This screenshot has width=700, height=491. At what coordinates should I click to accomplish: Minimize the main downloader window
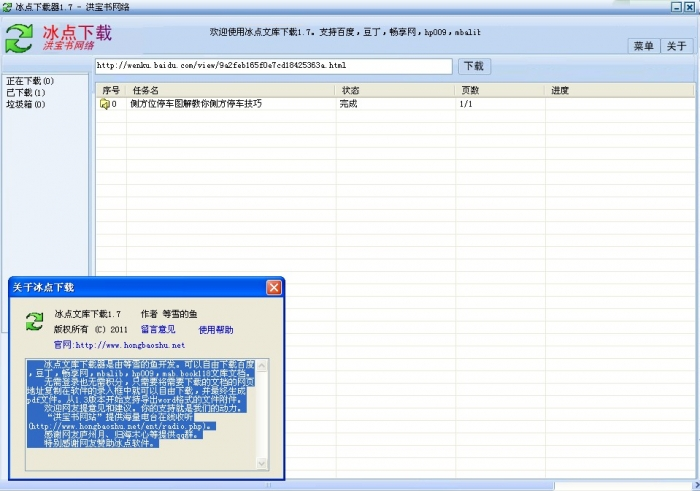(677, 7)
